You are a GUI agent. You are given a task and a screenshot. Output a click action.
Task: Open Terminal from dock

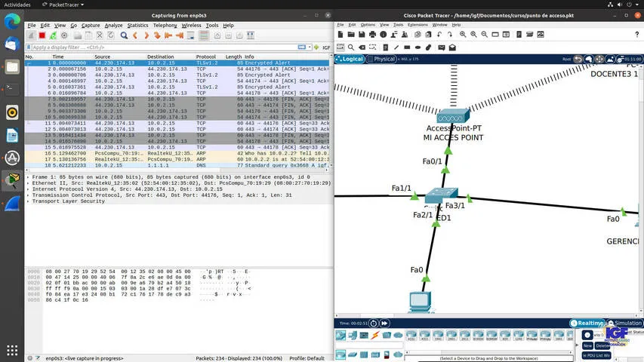click(12, 89)
